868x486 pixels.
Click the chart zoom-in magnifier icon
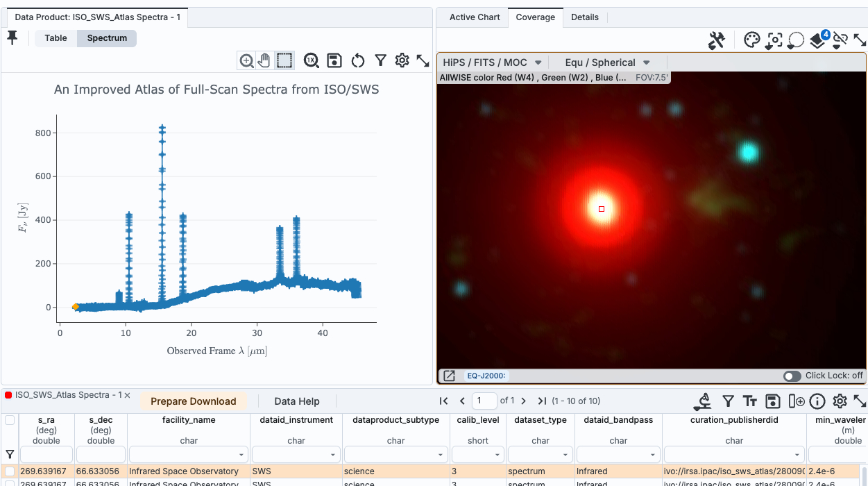coord(246,61)
